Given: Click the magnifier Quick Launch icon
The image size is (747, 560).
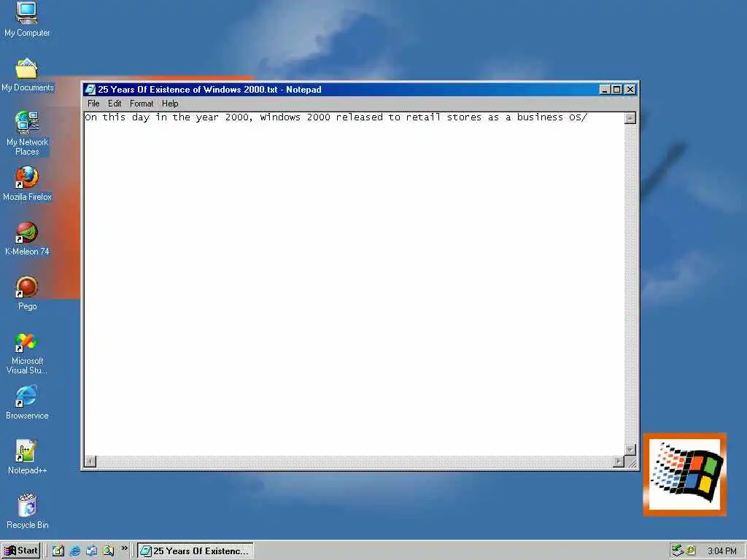Looking at the screenshot, I should pos(108,551).
